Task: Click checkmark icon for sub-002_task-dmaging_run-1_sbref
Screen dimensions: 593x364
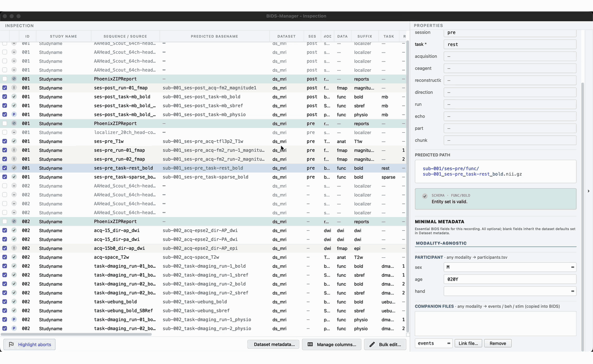Action: [14, 275]
